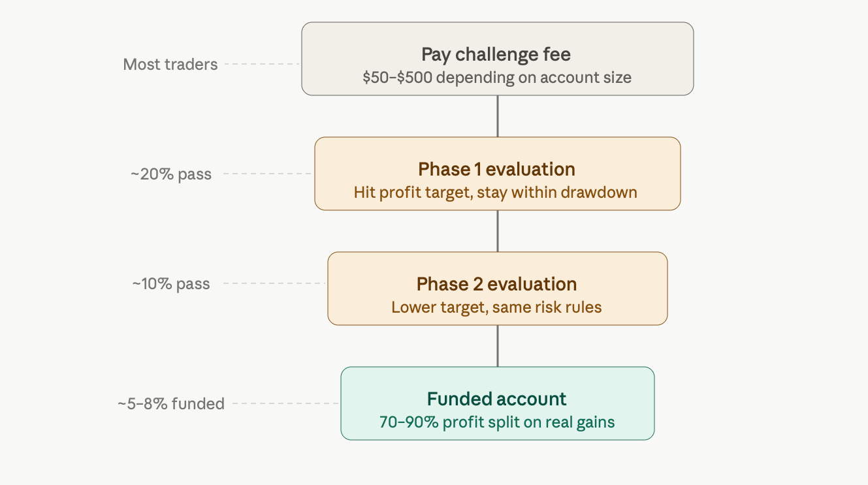Click connector line between Phase 1 and Phase 2
Screen dimensions: 868x485
(498, 231)
